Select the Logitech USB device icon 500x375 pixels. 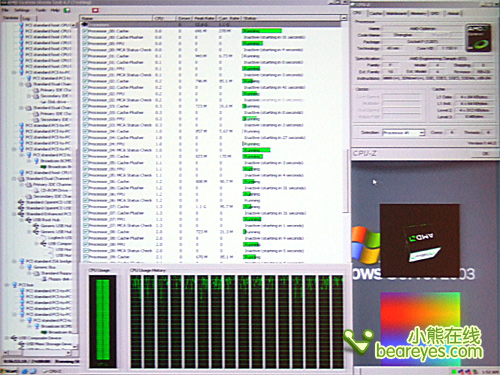pyautogui.click(x=43, y=238)
